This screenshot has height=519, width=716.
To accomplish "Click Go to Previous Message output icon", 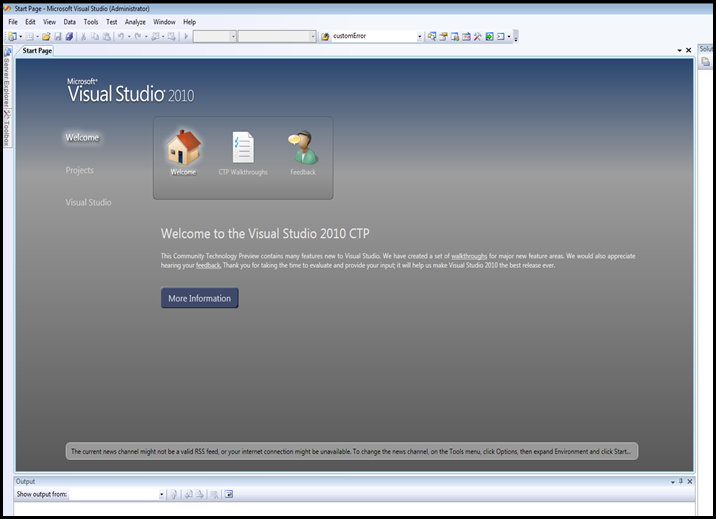I will tap(188, 494).
